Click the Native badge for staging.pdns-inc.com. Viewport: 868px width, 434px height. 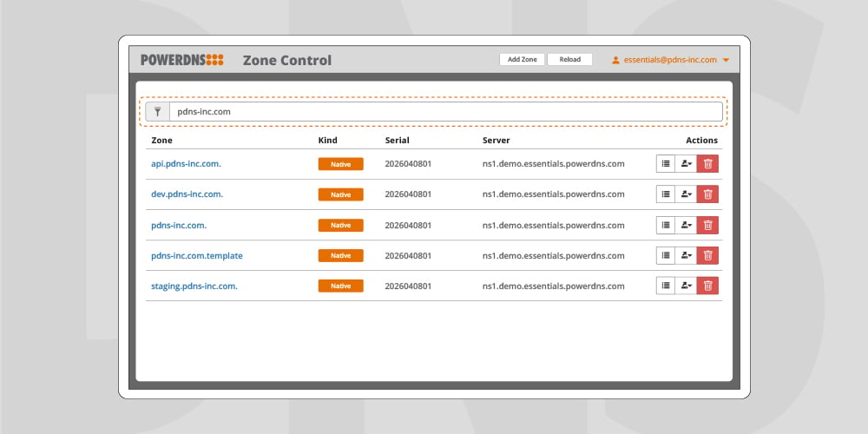tap(340, 286)
